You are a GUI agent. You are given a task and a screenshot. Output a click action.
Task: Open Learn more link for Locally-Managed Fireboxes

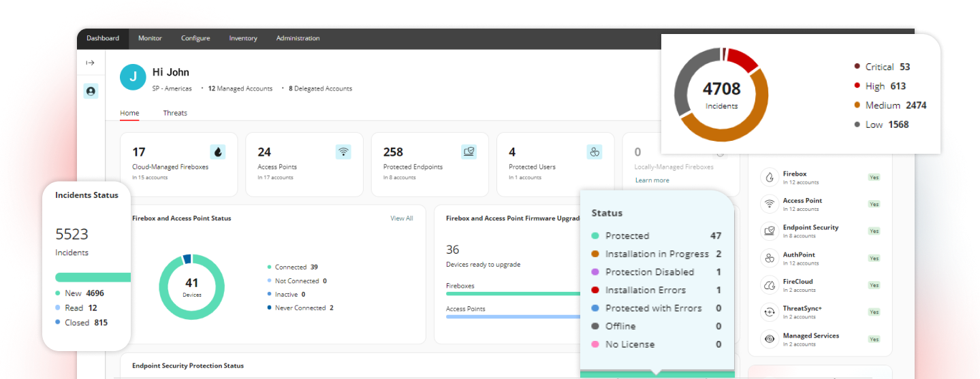[x=652, y=180]
